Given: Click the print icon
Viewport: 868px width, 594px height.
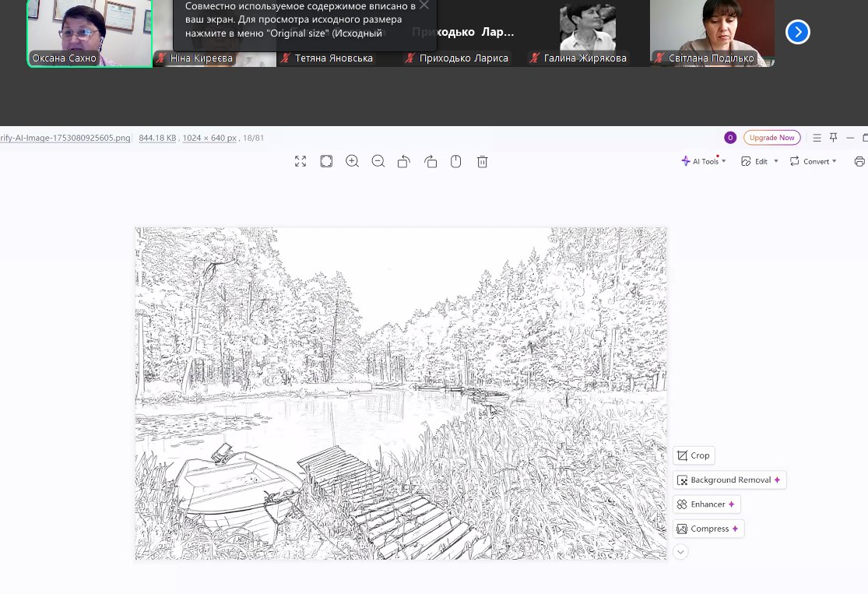Looking at the screenshot, I should click(x=859, y=161).
